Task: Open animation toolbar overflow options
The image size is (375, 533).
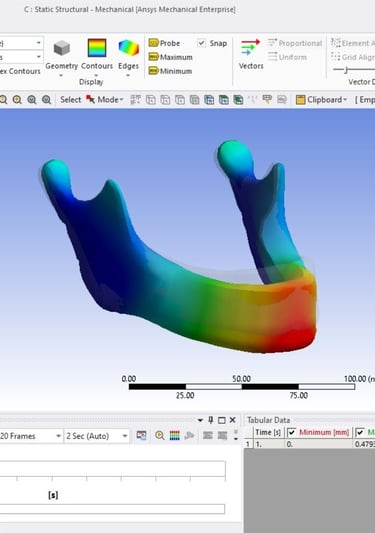Action: [x=236, y=435]
